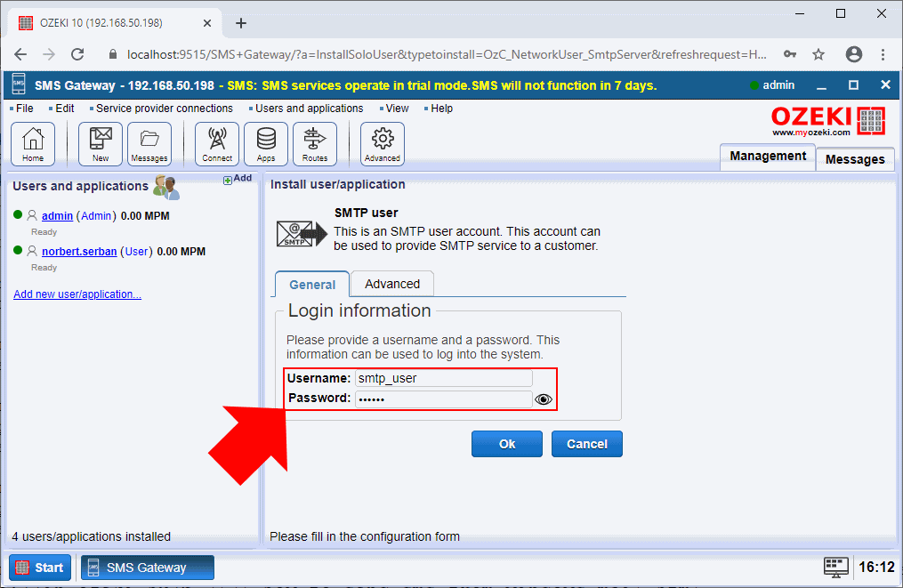Screen dimensions: 903x588
Task: Click the Connect antenna toolbar icon
Action: tap(217, 144)
